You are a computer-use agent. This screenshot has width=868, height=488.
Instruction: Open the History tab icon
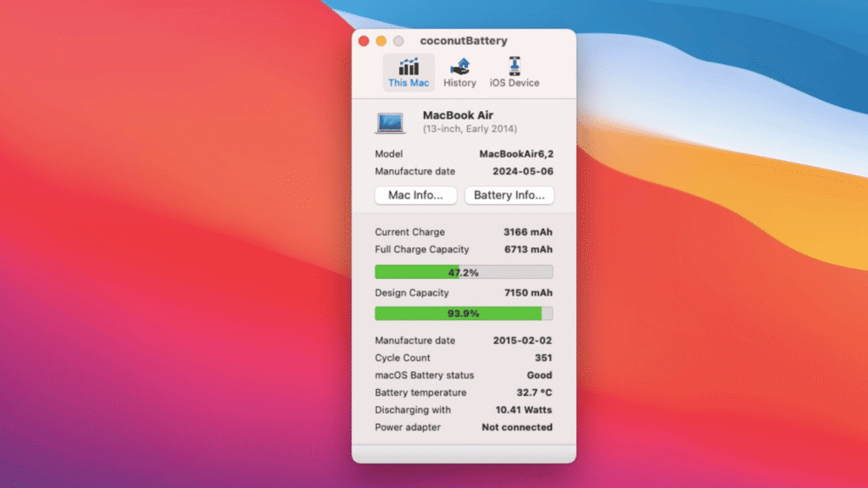coord(459,67)
